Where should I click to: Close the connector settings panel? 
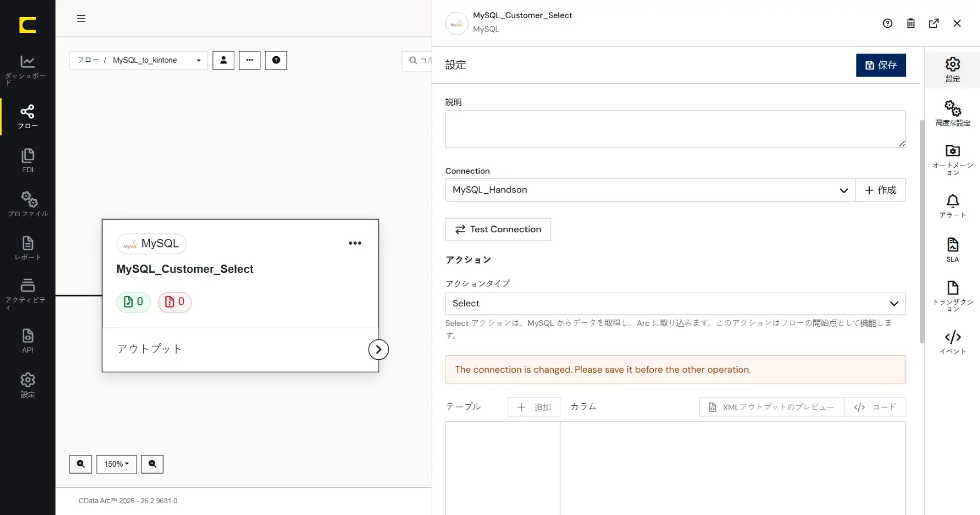pyautogui.click(x=957, y=23)
